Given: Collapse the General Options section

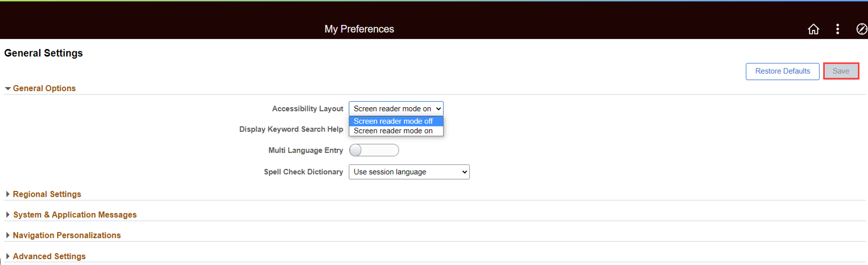Looking at the screenshot, I should click(x=44, y=89).
